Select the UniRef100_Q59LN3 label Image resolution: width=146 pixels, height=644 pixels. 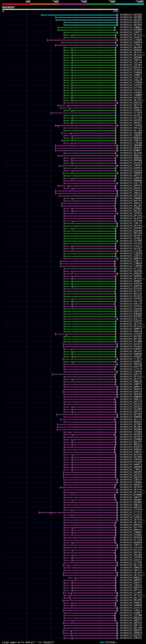point(131,394)
